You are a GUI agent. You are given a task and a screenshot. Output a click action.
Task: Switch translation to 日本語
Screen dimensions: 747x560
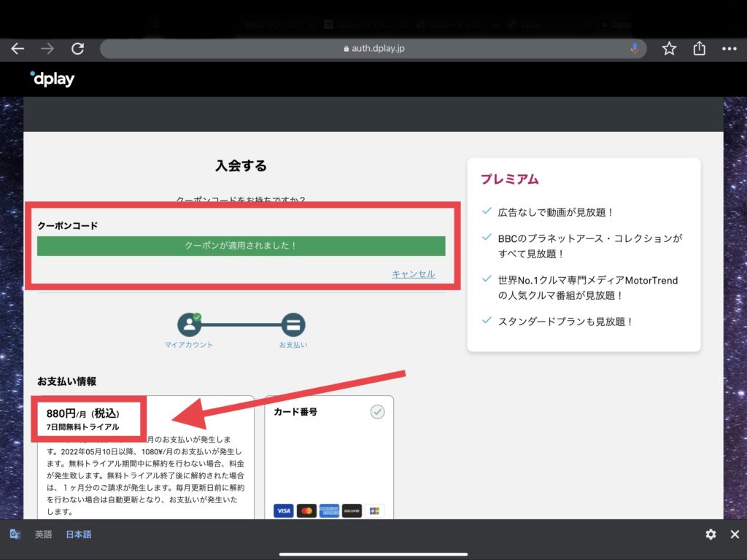coord(79,534)
